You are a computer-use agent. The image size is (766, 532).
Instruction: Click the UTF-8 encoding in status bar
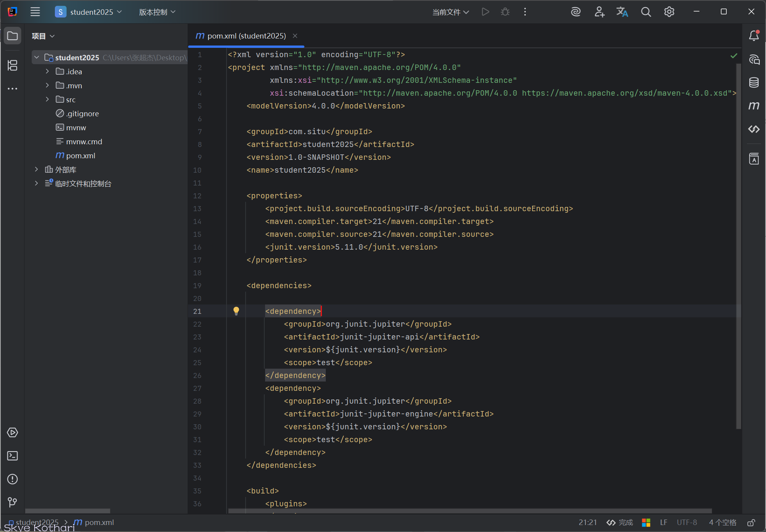687,523
